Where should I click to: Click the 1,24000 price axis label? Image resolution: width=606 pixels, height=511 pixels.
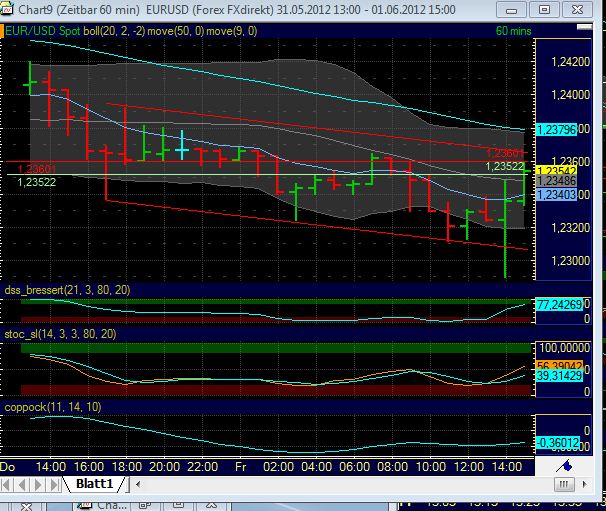click(570, 95)
